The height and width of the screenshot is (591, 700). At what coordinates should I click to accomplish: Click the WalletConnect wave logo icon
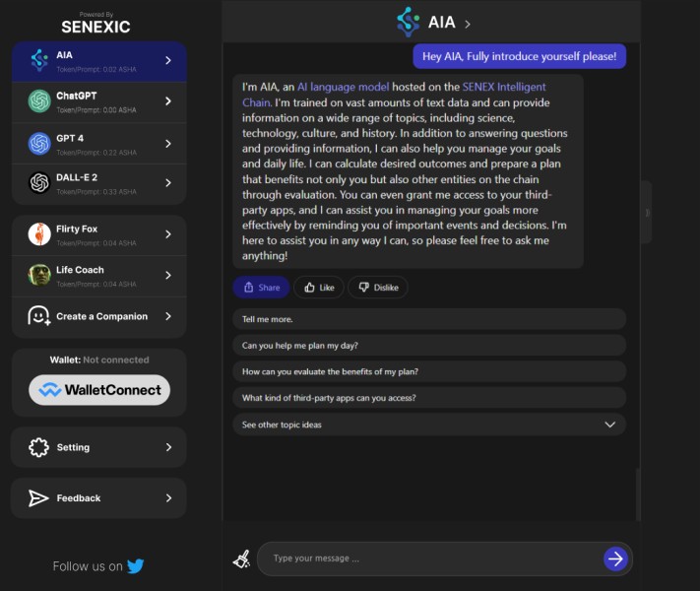(x=50, y=390)
